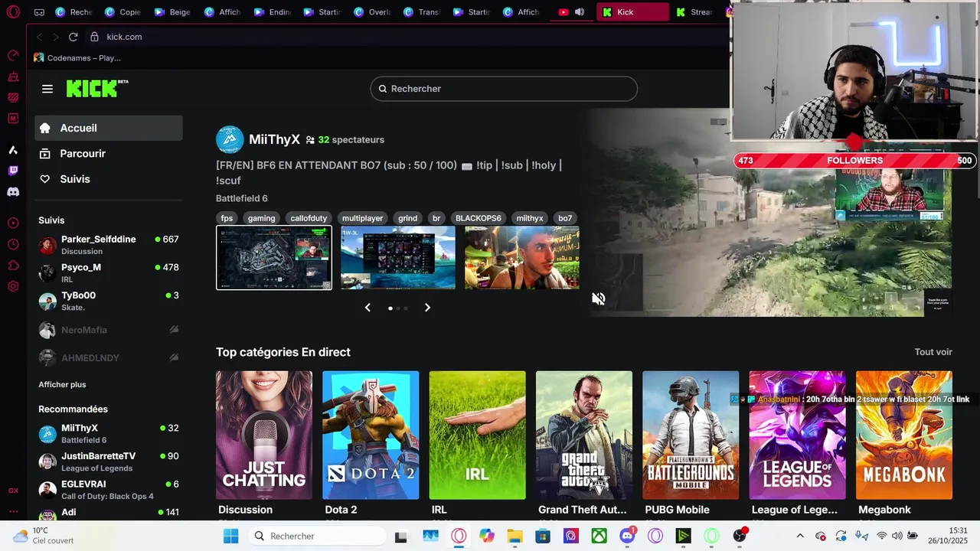
Task: Open the Opera menu logo
Action: click(x=13, y=12)
